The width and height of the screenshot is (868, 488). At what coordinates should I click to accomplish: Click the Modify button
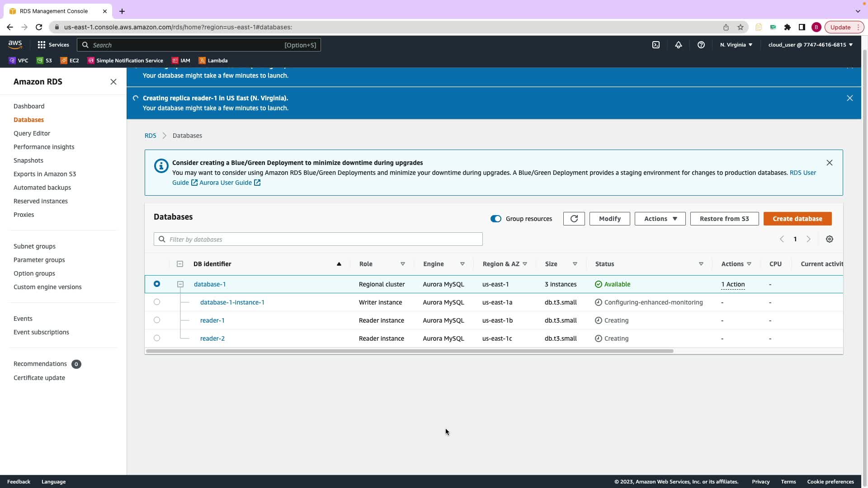(610, 219)
